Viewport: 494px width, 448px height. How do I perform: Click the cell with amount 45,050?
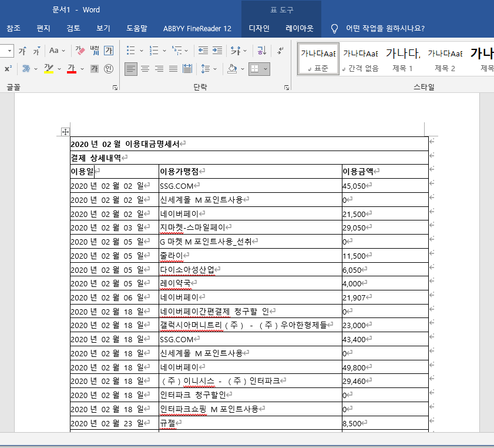pos(385,186)
